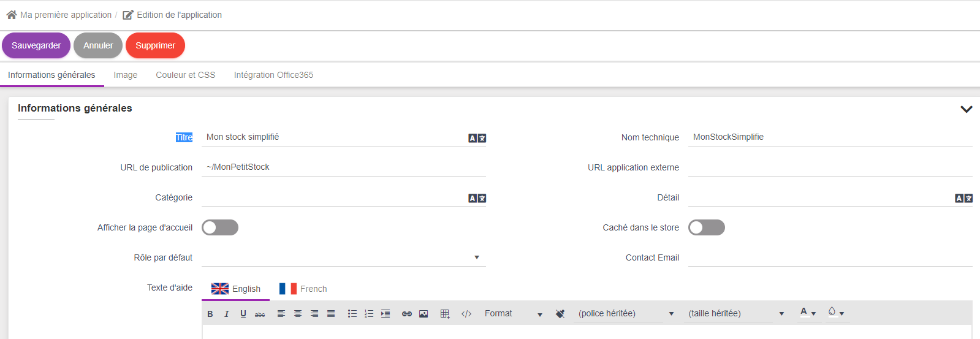Click the Sauvegarder button
Image resolution: width=980 pixels, height=339 pixels.
pyautogui.click(x=36, y=45)
